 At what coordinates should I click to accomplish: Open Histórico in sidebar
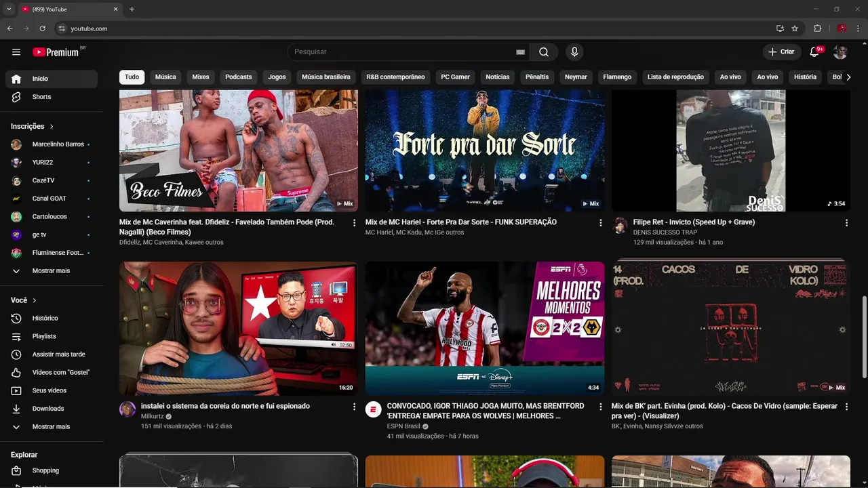point(52,318)
